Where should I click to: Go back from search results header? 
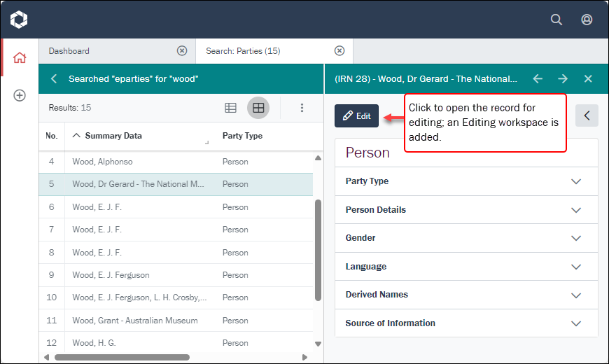54,79
